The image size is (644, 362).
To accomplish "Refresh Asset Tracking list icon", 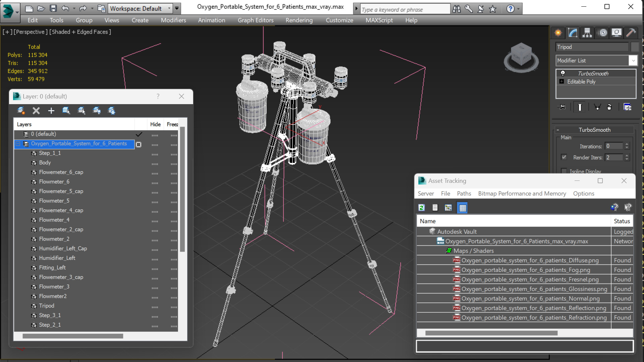I will coord(422,208).
